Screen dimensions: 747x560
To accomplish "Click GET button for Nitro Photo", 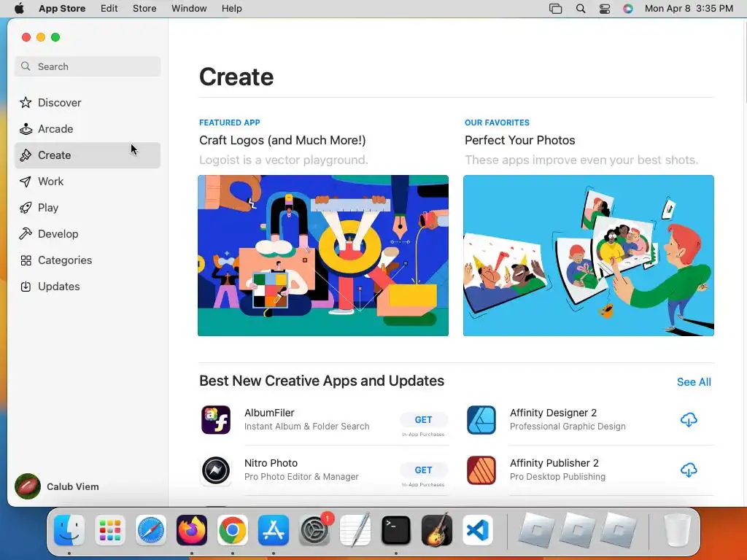I will [424, 470].
